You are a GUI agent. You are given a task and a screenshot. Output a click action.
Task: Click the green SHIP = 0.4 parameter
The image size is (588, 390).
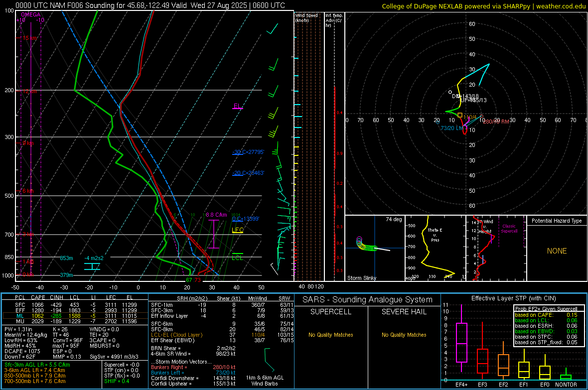117,381
